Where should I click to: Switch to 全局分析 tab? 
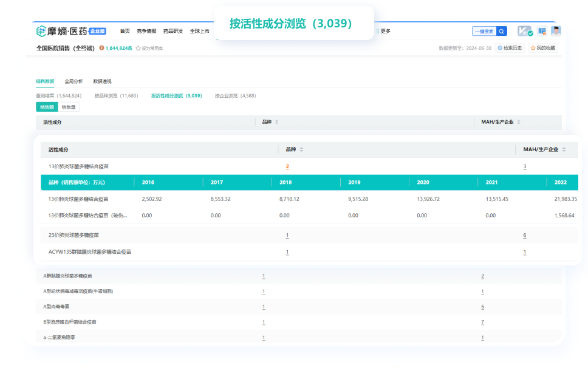coord(73,81)
